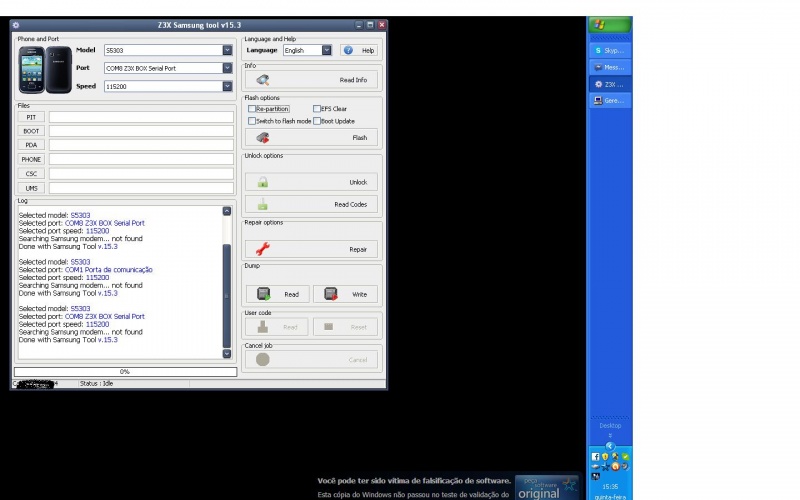Open the Port dropdown list
800x500 pixels.
pos(227,68)
